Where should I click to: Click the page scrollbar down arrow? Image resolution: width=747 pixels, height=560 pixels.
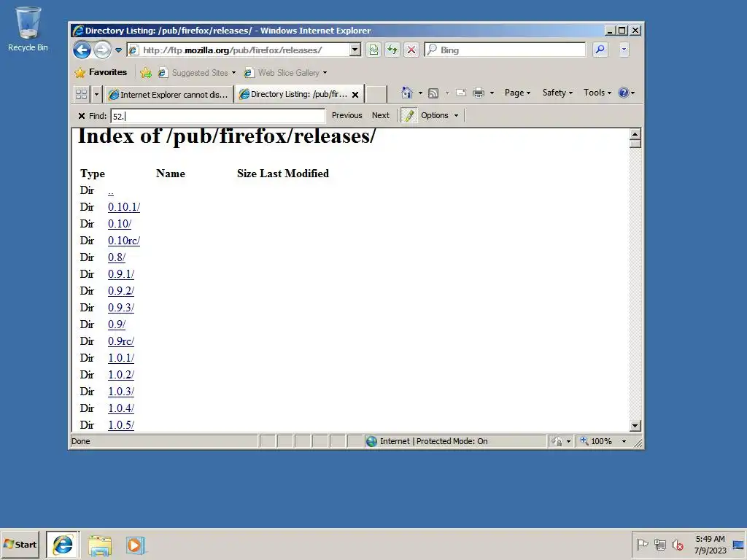click(x=635, y=425)
